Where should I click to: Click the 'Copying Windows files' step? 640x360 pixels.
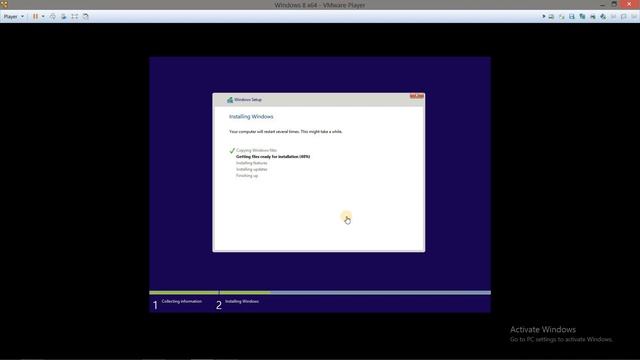(x=256, y=150)
